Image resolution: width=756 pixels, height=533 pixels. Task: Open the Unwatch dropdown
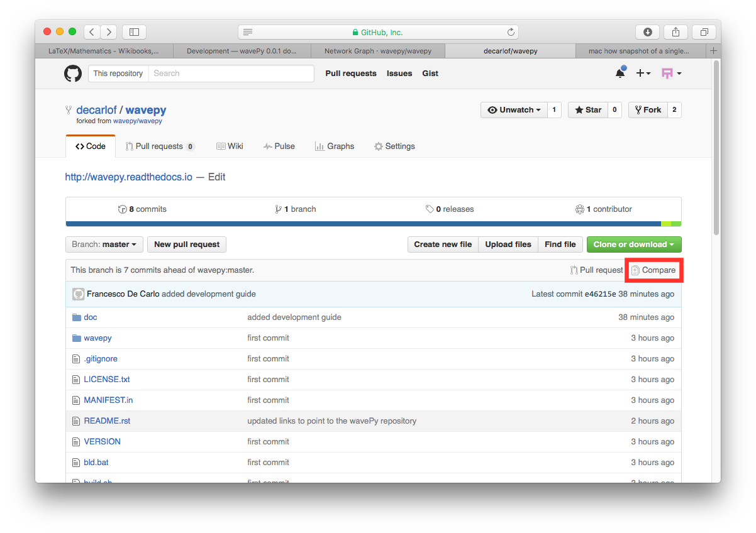514,110
